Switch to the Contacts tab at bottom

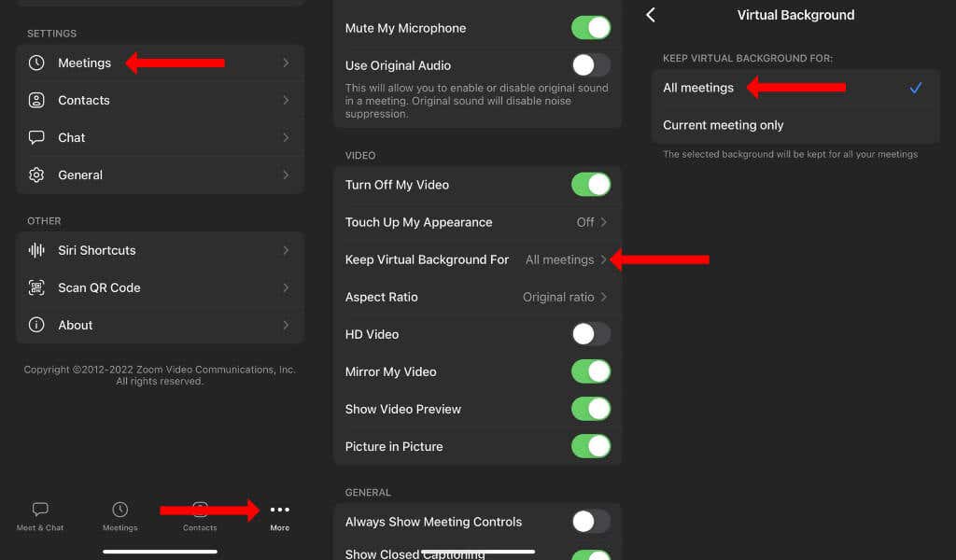[200, 510]
